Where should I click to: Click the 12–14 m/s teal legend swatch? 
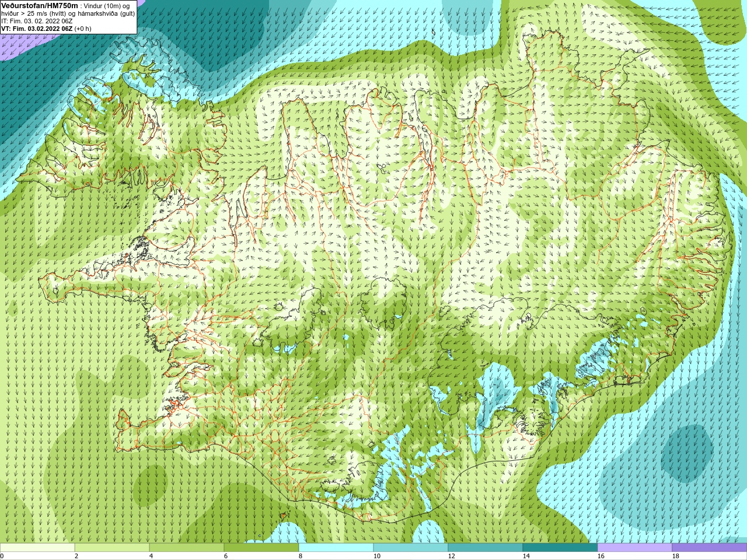[x=486, y=548]
